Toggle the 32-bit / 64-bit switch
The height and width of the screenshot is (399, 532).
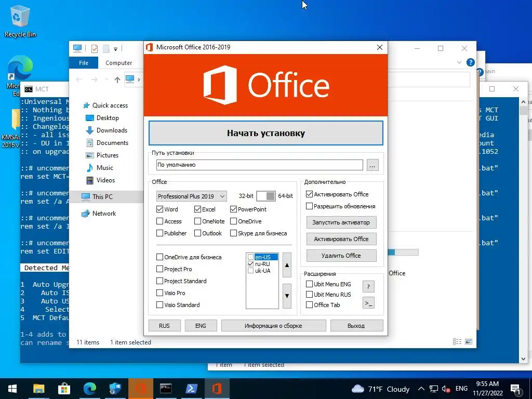click(x=265, y=196)
